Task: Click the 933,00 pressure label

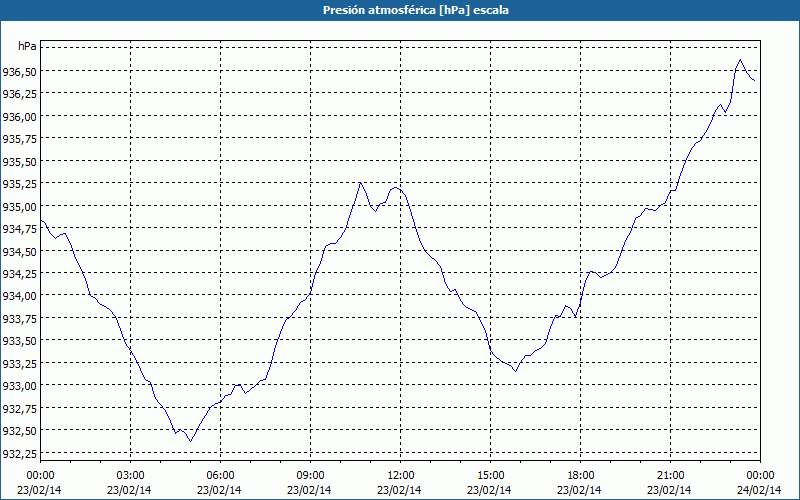Action: pyautogui.click(x=19, y=386)
